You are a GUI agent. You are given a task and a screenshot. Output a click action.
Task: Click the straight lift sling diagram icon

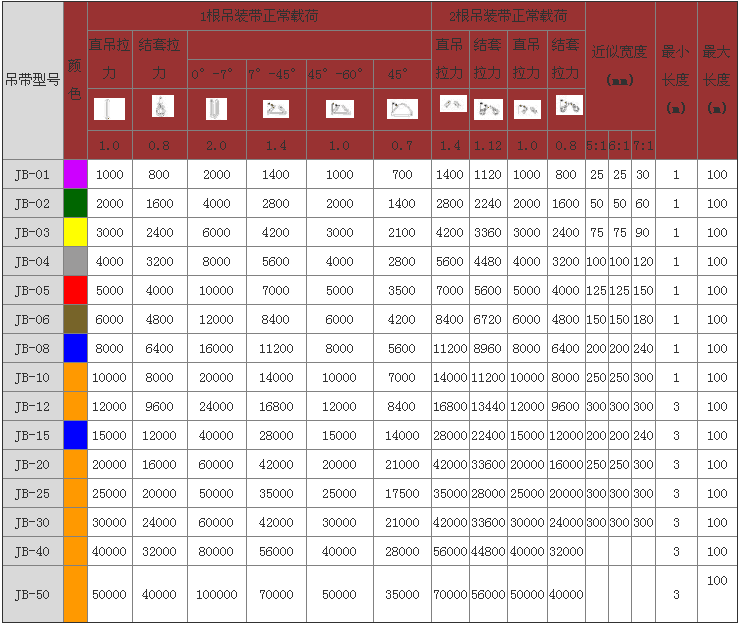109,109
